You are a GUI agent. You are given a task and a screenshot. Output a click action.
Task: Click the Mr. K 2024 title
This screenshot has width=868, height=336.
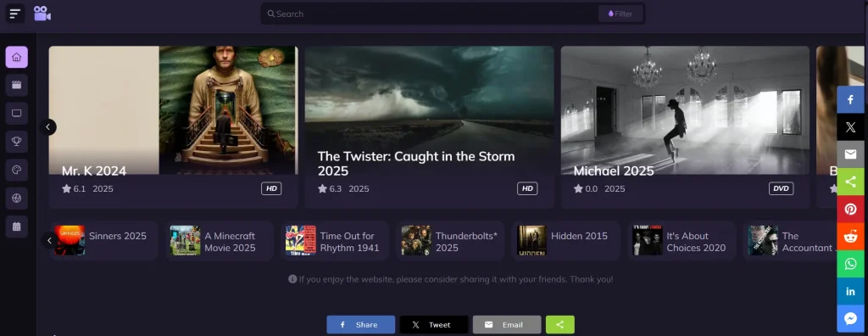[94, 171]
